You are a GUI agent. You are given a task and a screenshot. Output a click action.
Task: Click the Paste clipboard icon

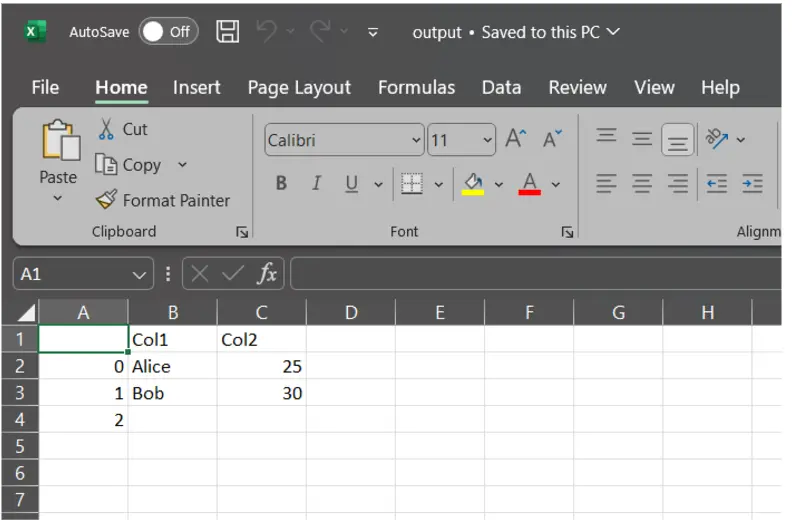60,140
